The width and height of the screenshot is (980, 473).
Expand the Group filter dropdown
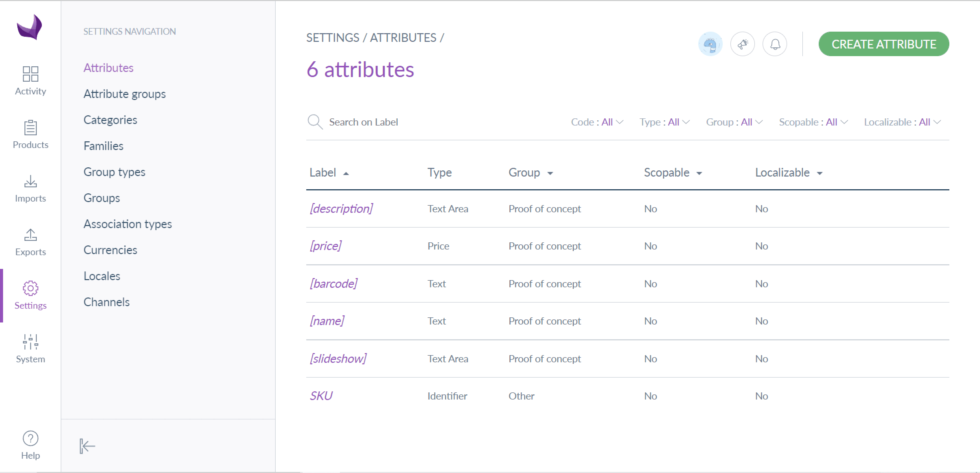[x=734, y=122]
